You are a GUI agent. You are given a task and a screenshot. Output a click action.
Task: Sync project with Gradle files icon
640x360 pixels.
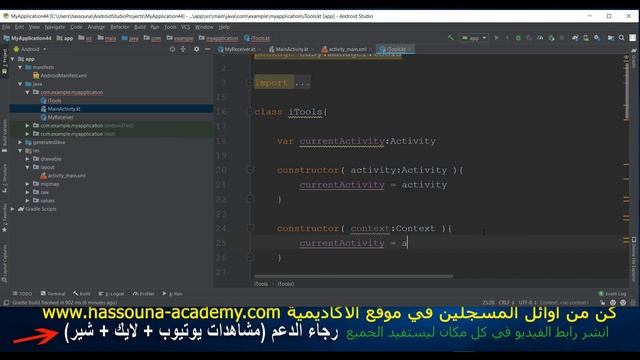click(575, 38)
